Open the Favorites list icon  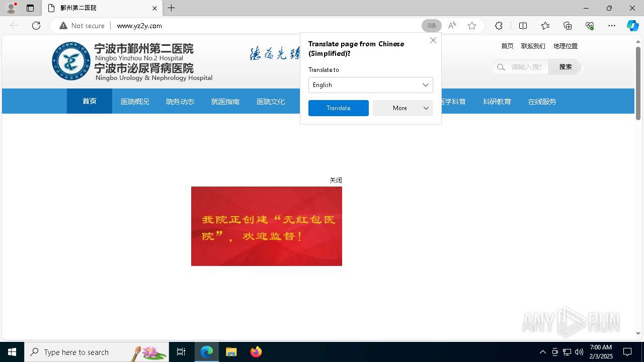pyautogui.click(x=545, y=26)
